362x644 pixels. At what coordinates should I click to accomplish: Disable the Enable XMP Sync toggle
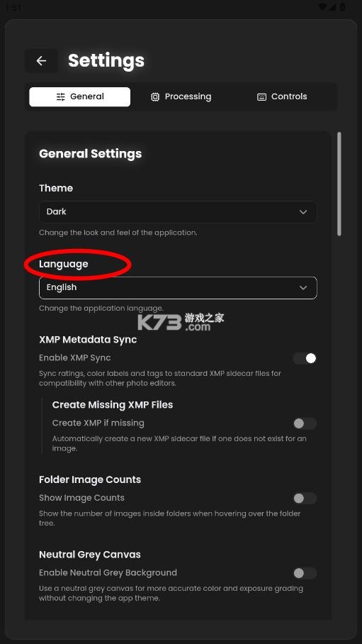305,358
